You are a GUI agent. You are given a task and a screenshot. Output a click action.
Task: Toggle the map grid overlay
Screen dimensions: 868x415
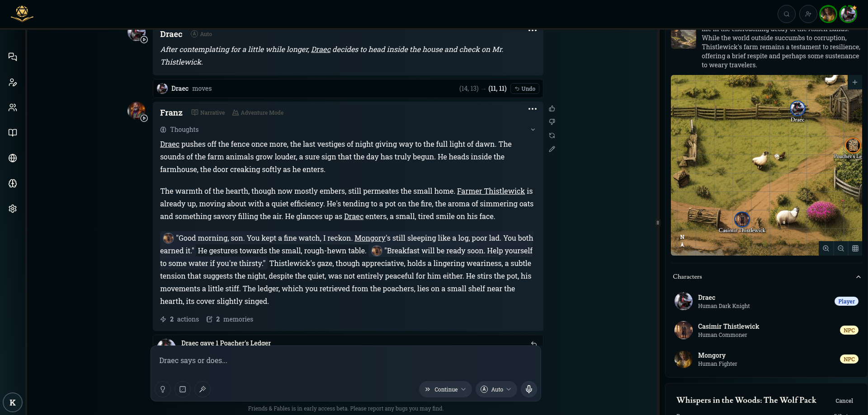855,248
